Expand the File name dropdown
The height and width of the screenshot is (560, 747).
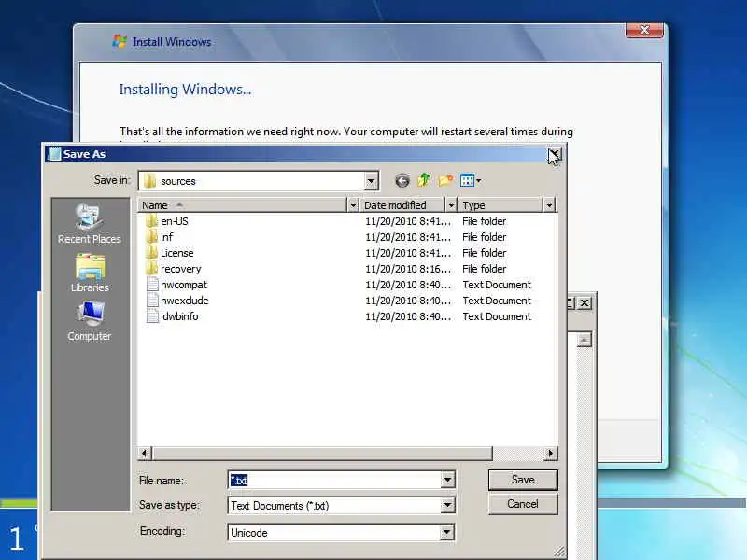coord(447,480)
